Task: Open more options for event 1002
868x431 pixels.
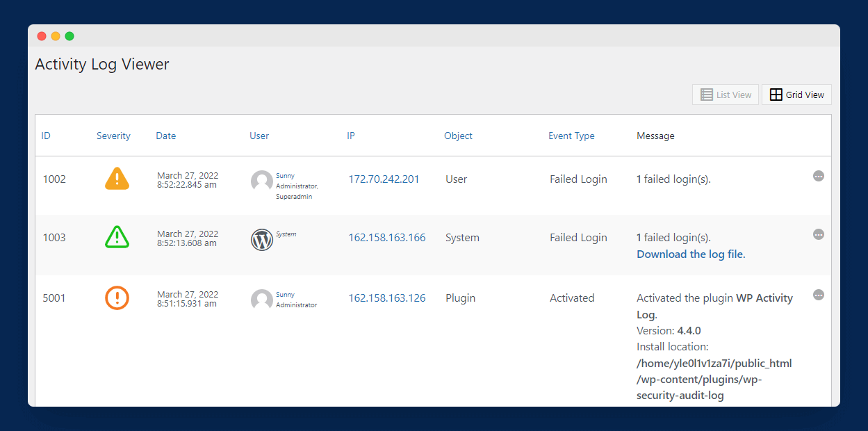Action: point(819,177)
